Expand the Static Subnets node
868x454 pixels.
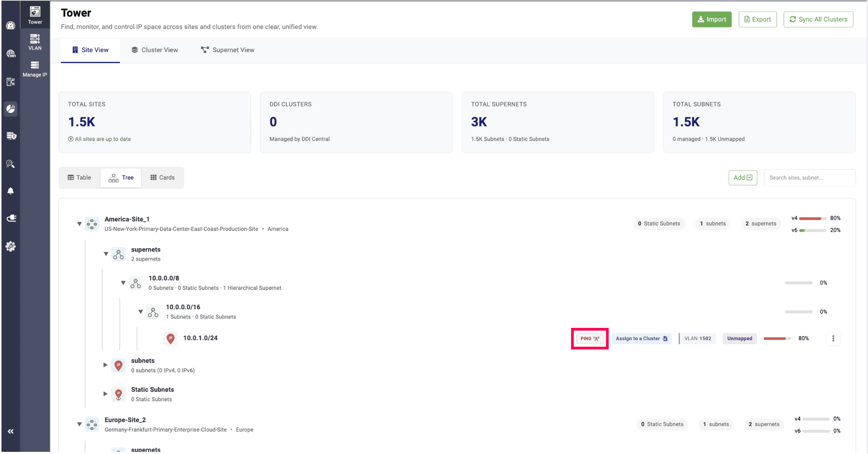(x=105, y=393)
